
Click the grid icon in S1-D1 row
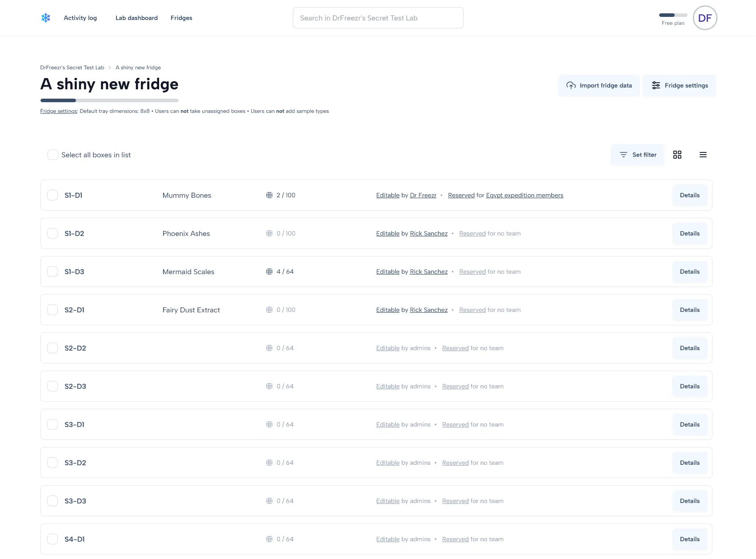(269, 195)
